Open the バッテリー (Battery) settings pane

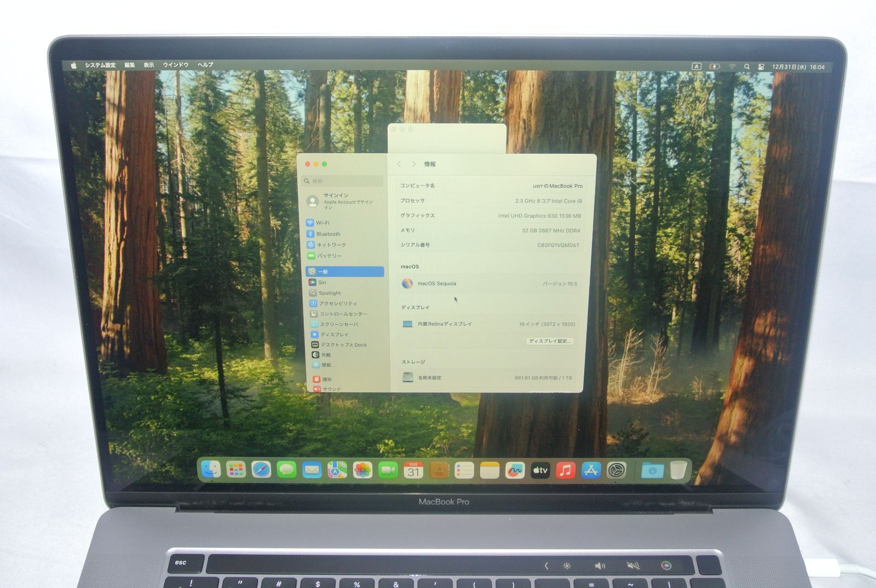[x=328, y=256]
